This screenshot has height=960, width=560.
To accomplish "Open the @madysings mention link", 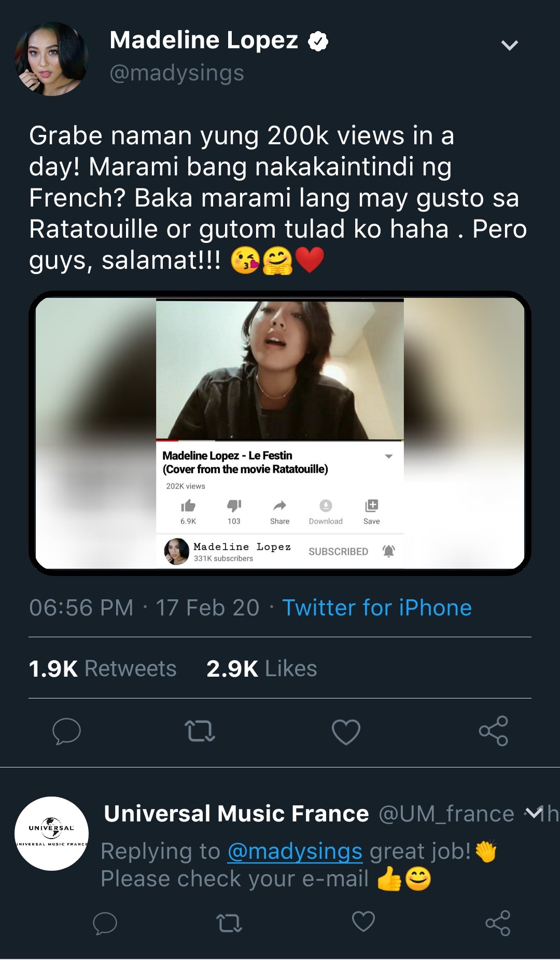I will click(x=295, y=851).
